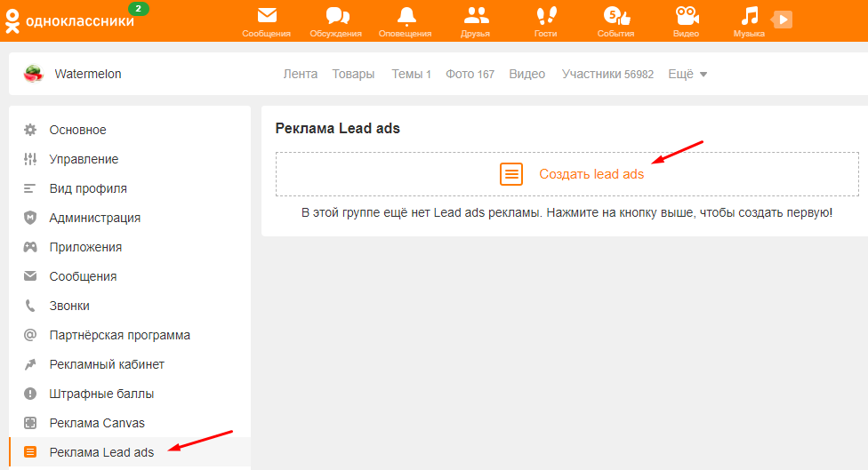This screenshot has width=868, height=470.
Task: Click the text "В этой группе ещё нет Lead ads рекламы"
Action: tap(422, 212)
